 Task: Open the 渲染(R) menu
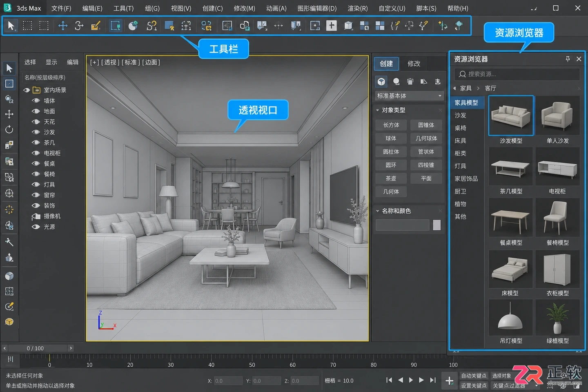point(357,8)
